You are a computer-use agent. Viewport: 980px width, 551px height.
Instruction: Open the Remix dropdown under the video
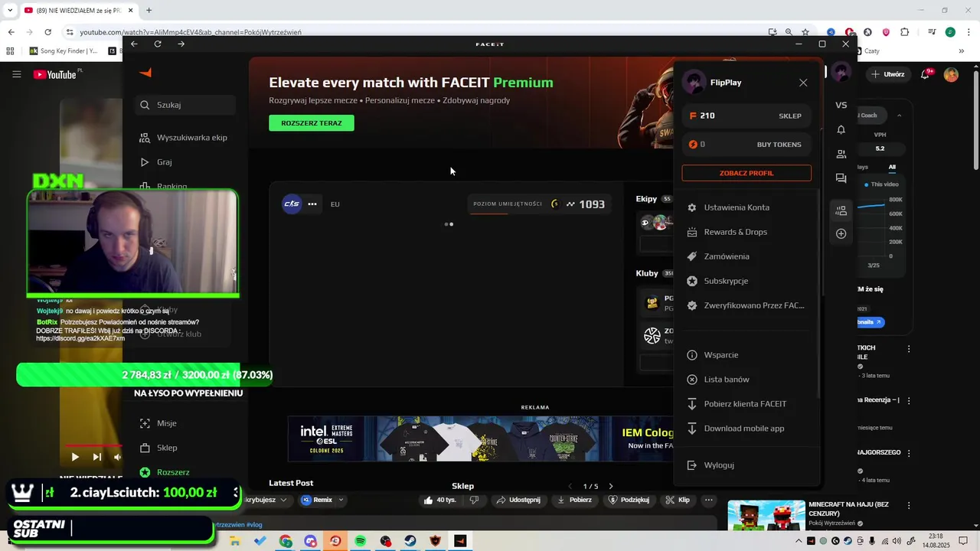tap(322, 500)
